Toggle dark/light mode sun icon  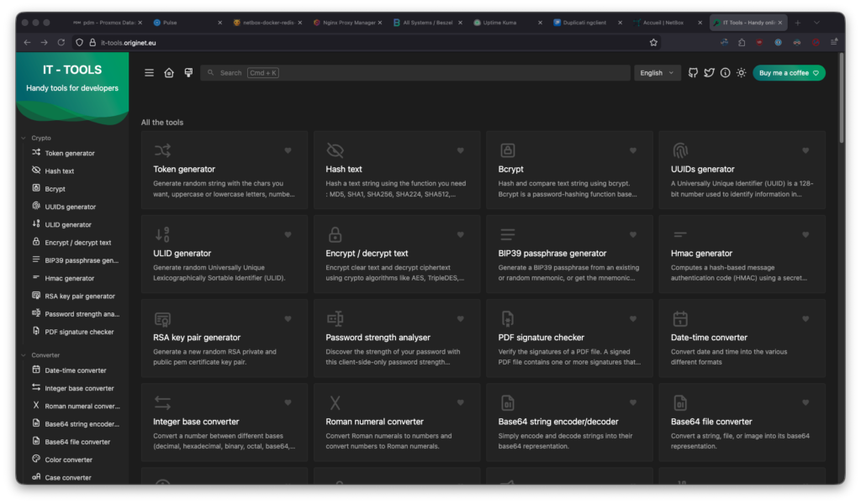point(741,73)
